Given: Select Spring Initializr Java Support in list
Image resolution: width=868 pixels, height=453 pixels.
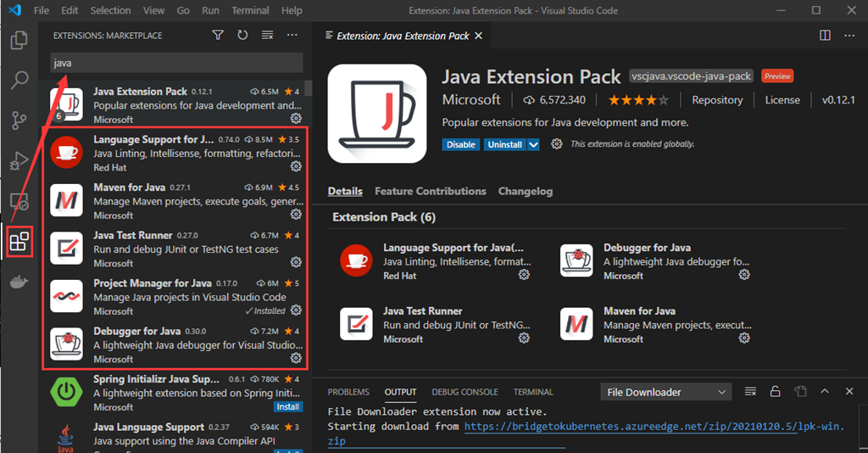Looking at the screenshot, I should [175, 393].
